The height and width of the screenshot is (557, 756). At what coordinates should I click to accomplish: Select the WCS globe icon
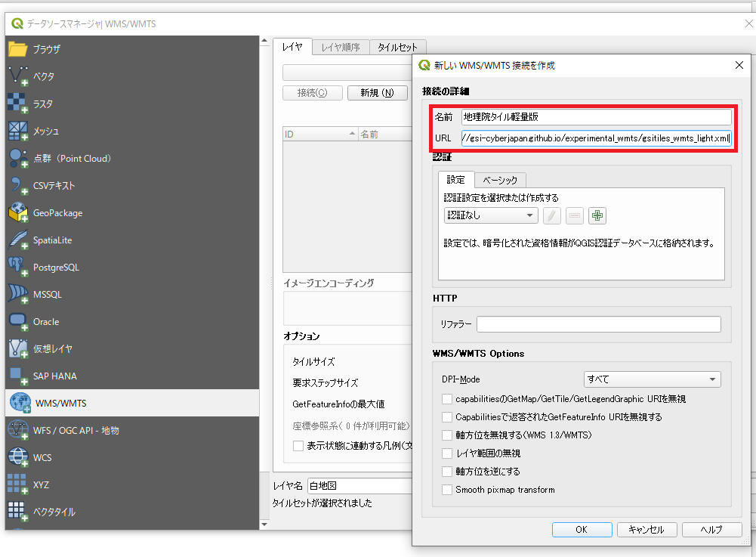[x=18, y=457]
